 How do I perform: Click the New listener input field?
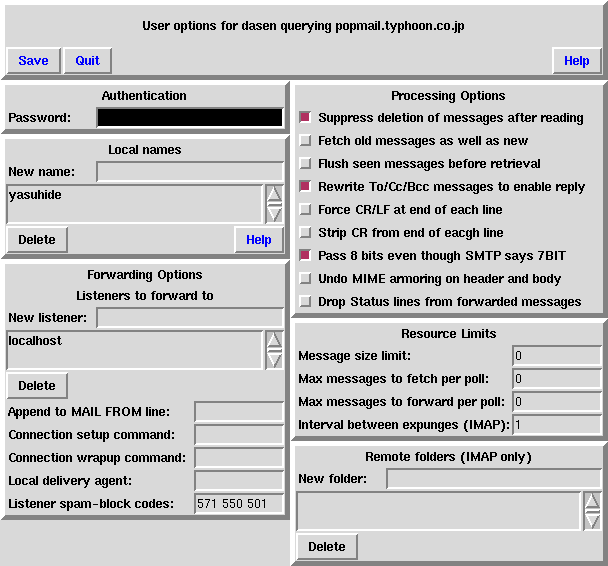pyautogui.click(x=190, y=318)
